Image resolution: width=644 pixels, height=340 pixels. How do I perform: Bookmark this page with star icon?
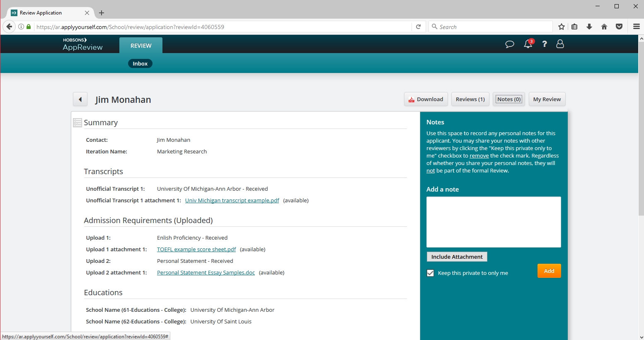click(562, 27)
